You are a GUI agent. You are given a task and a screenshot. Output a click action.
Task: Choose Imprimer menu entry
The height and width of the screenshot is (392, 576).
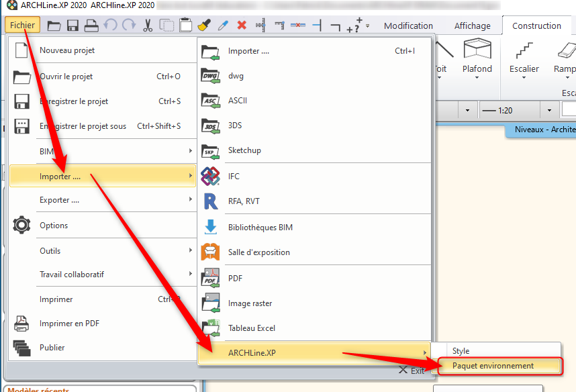pyautogui.click(x=103, y=299)
